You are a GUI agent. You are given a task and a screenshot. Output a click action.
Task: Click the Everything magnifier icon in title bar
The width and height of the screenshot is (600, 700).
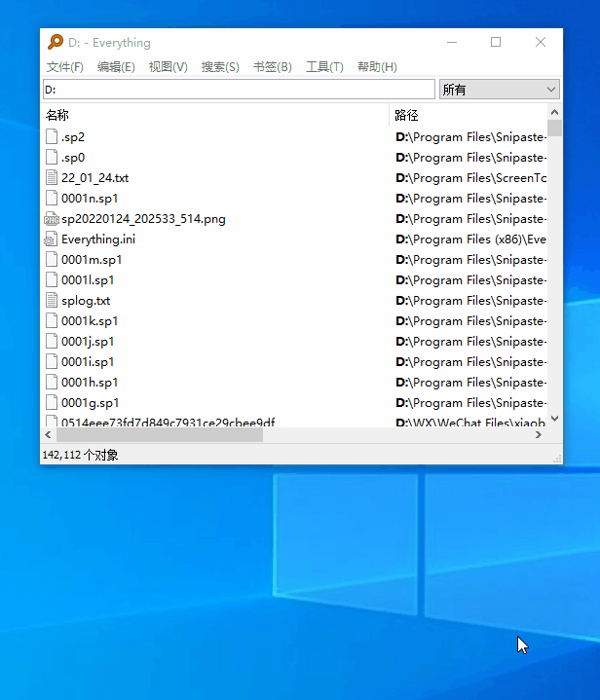(x=56, y=42)
